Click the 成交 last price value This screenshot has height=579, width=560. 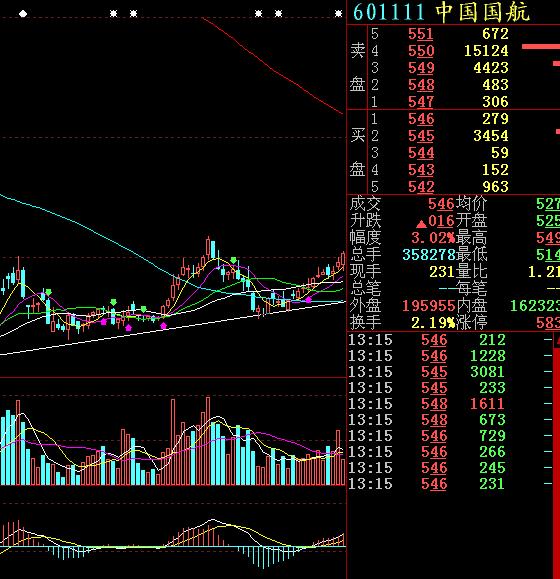tap(441, 204)
